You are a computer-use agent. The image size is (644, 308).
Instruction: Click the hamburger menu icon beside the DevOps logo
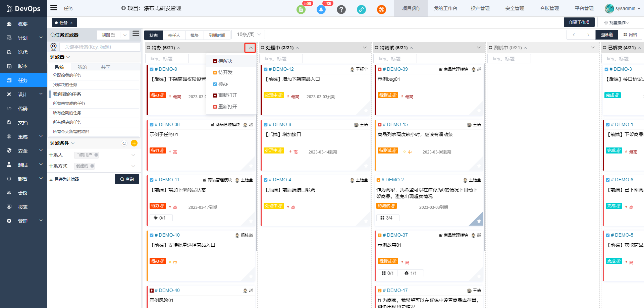point(54,8)
